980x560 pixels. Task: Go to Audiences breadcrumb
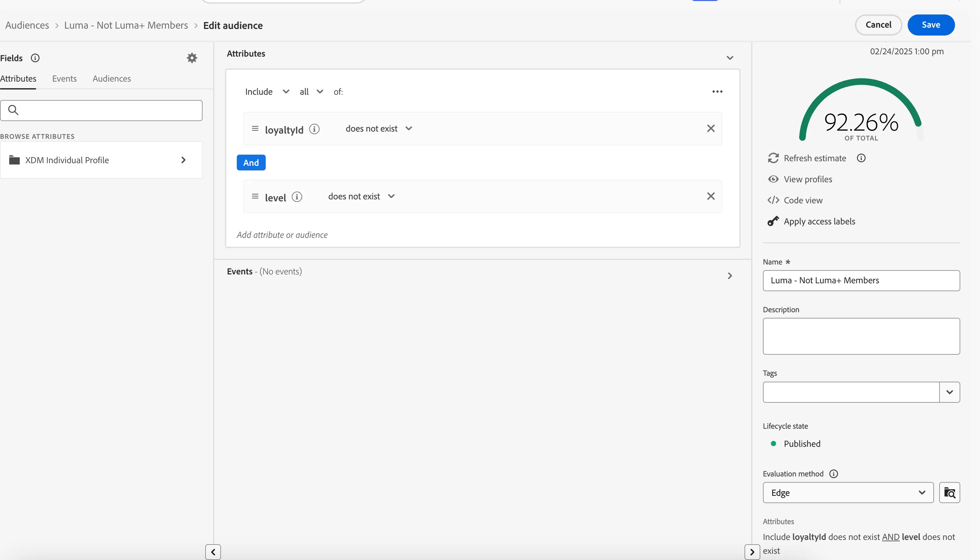click(27, 25)
